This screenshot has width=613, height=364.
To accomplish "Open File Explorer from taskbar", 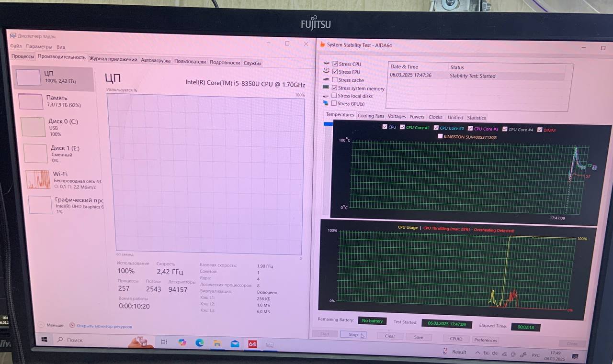I will pos(217,343).
